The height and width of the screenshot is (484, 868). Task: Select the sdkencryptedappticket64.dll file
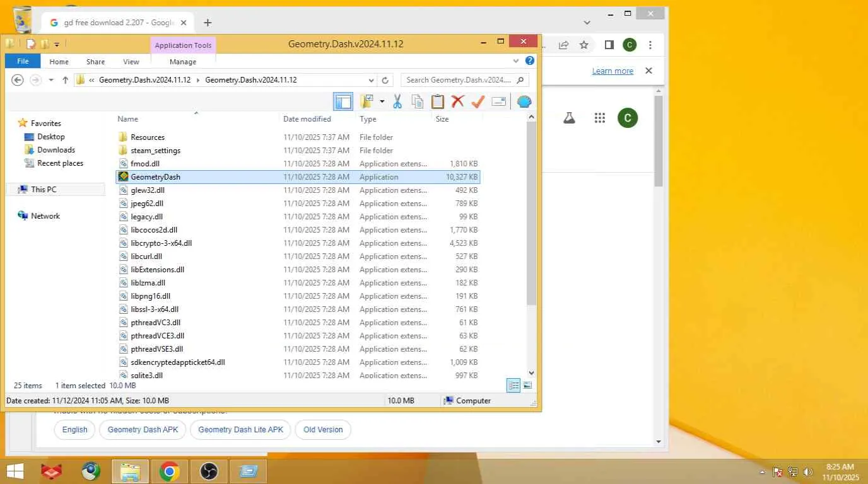177,362
